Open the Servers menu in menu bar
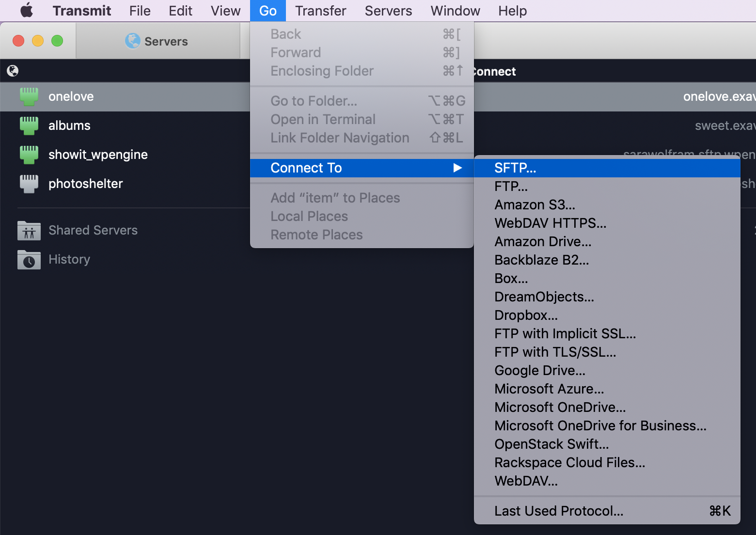 pos(388,11)
